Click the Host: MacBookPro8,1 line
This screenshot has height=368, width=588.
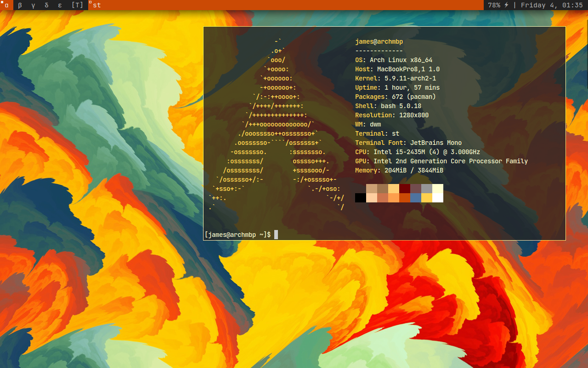pyautogui.click(x=397, y=69)
